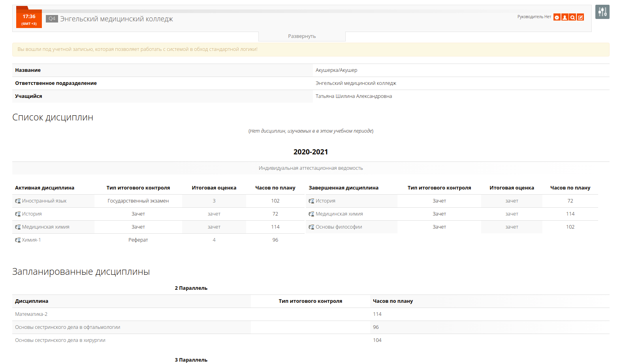Viewport: 623px width, 364px height.
Task: Open Индивидуальная аттестационная ведомость link
Action: [311, 168]
